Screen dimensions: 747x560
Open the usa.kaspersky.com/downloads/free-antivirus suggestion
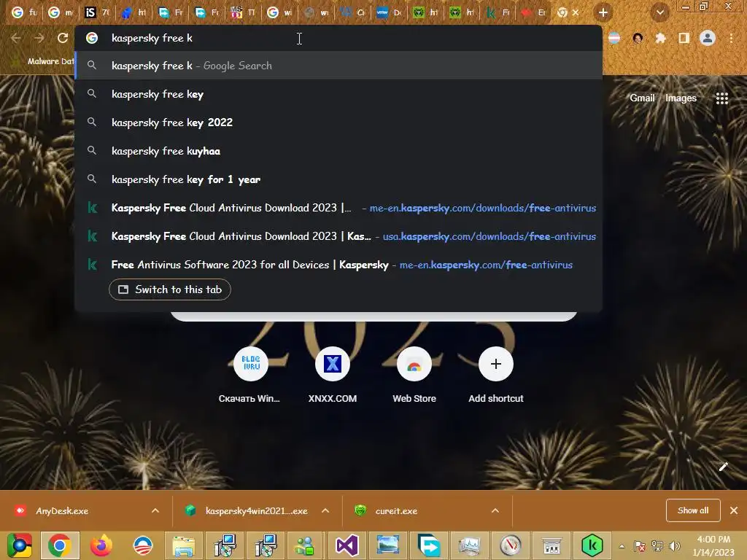(x=338, y=236)
